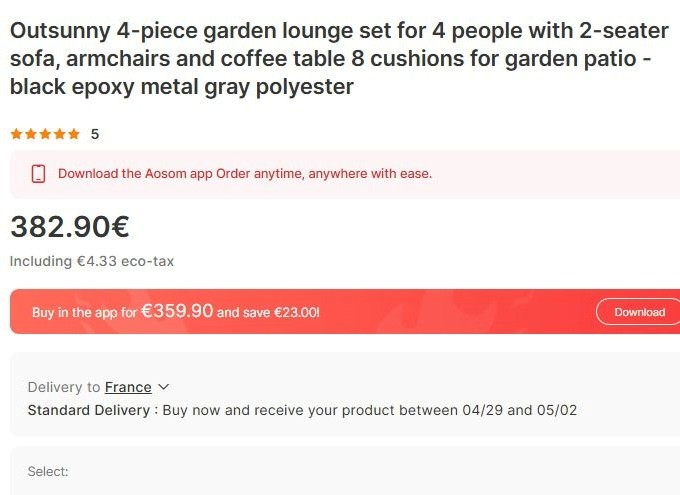Image resolution: width=680 pixels, height=495 pixels.
Task: Click the save €23.00 text
Action: pyautogui.click(x=268, y=312)
